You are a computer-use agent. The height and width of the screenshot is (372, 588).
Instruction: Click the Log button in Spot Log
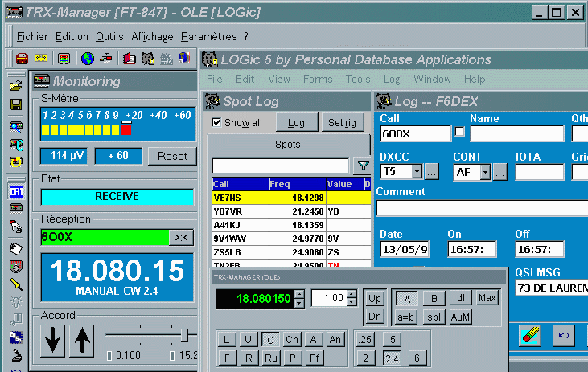click(x=296, y=122)
